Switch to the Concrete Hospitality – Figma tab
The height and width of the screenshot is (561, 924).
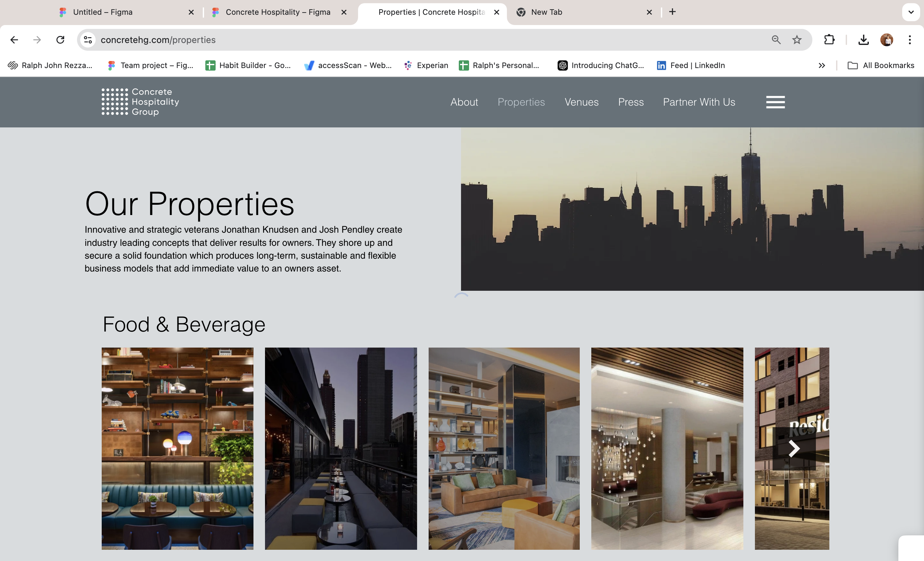tap(278, 12)
